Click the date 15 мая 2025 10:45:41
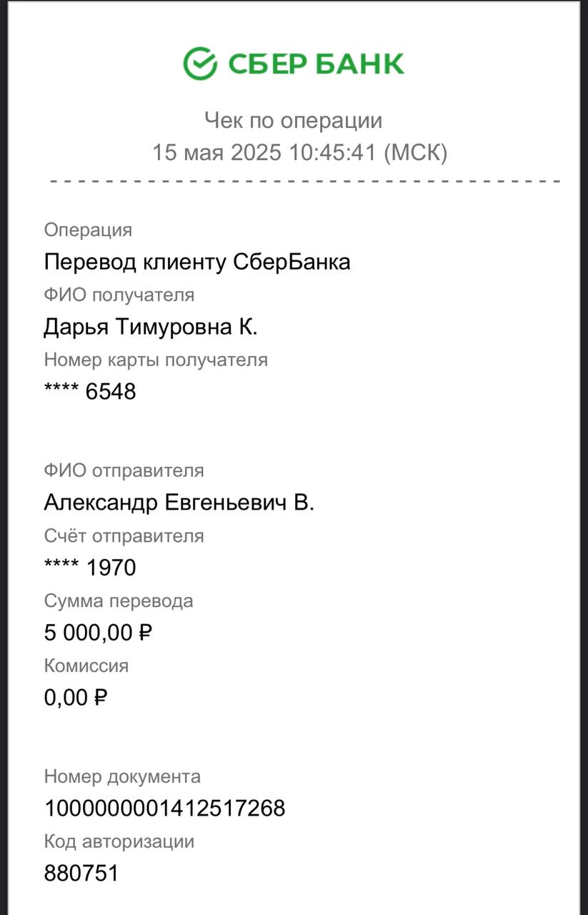The width and height of the screenshot is (588, 915). point(264,152)
